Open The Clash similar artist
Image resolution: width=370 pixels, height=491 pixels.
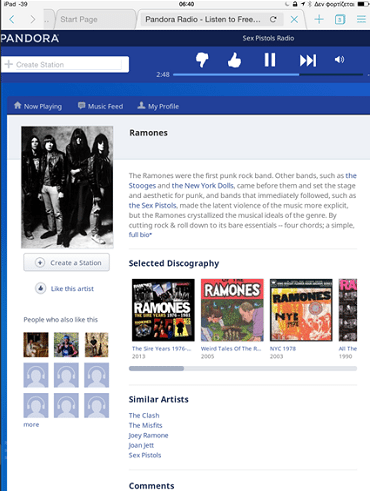(144, 415)
